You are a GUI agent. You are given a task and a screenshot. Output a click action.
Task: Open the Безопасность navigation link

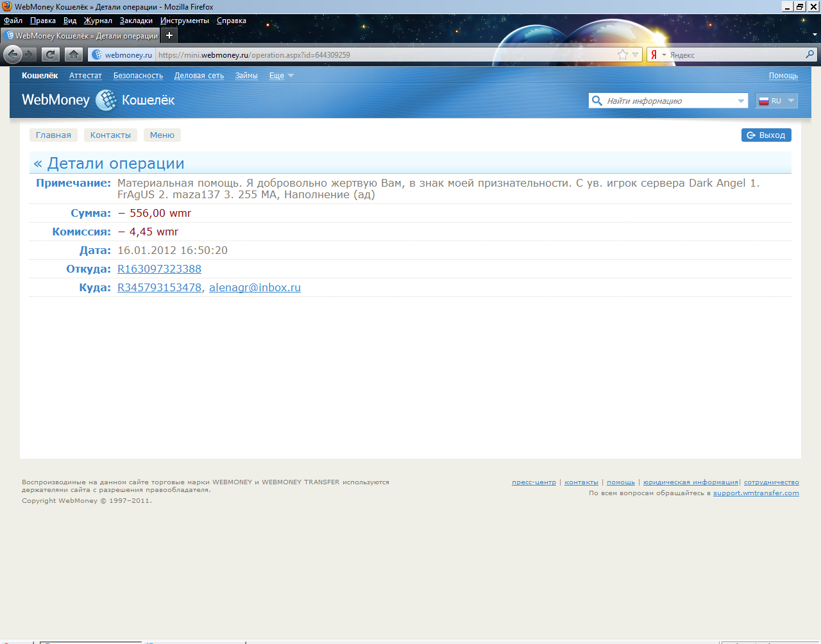138,76
